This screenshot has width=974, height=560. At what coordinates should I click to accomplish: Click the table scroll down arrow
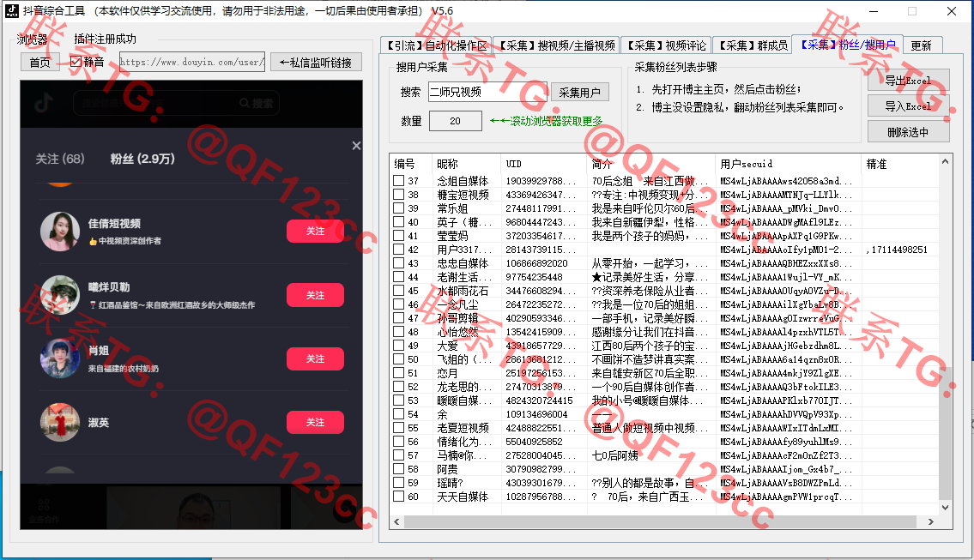[x=945, y=507]
